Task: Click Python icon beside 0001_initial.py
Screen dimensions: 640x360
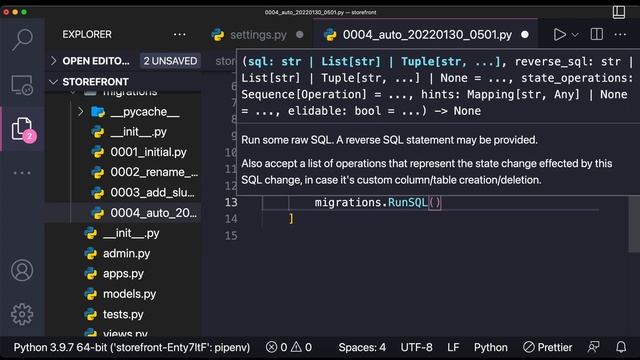Action: click(98, 152)
